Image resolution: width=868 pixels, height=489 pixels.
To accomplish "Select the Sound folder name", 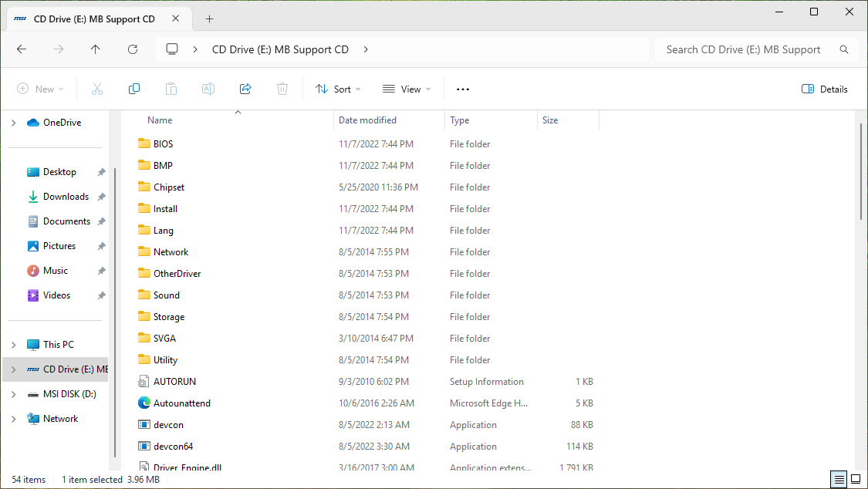I will [167, 295].
